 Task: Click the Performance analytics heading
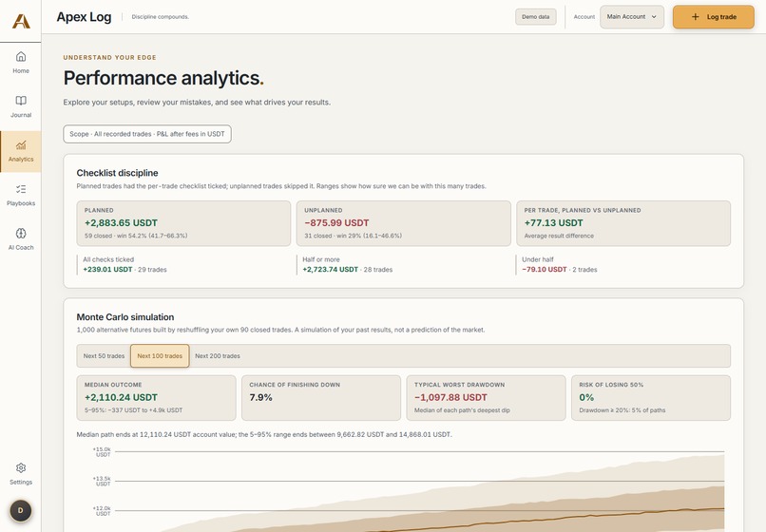point(163,78)
